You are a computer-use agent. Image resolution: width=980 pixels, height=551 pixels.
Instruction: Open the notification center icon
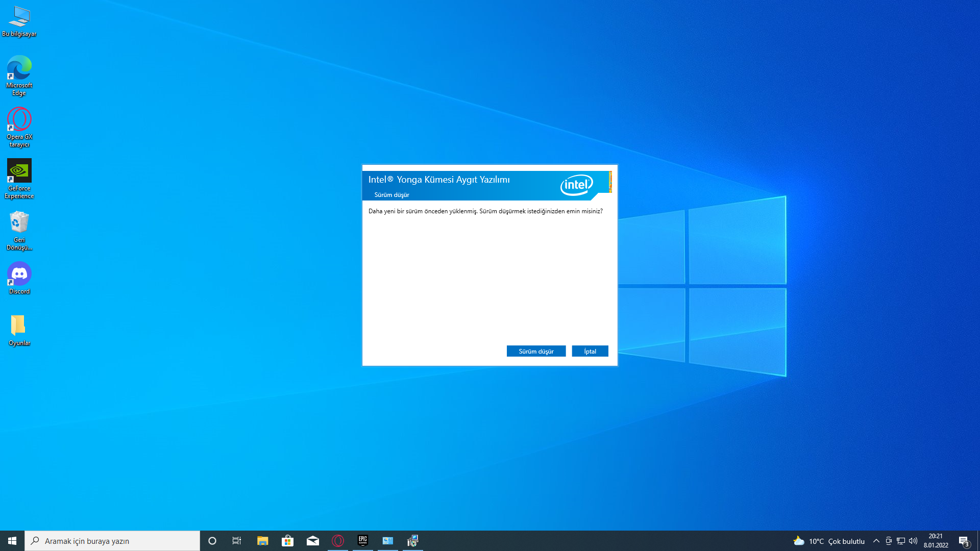[964, 541]
